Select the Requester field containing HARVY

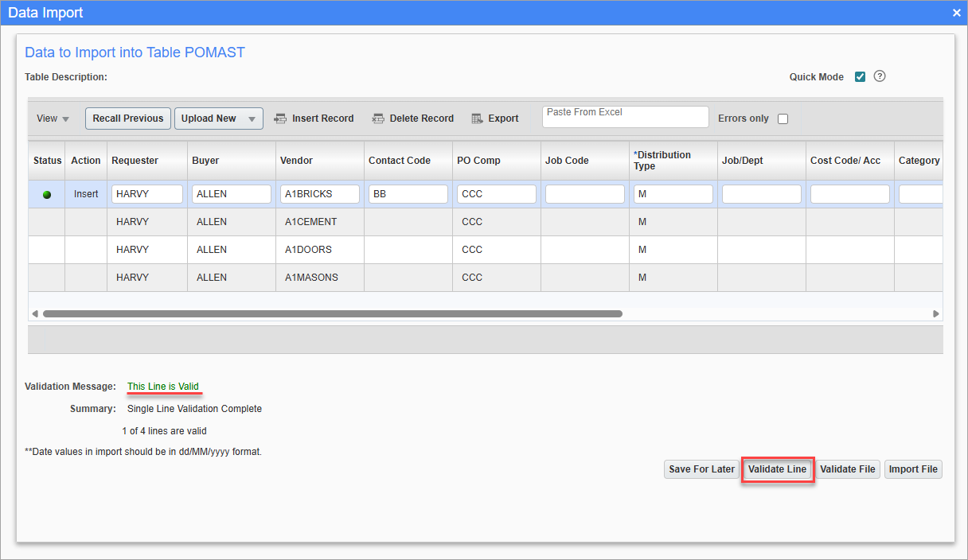click(146, 193)
